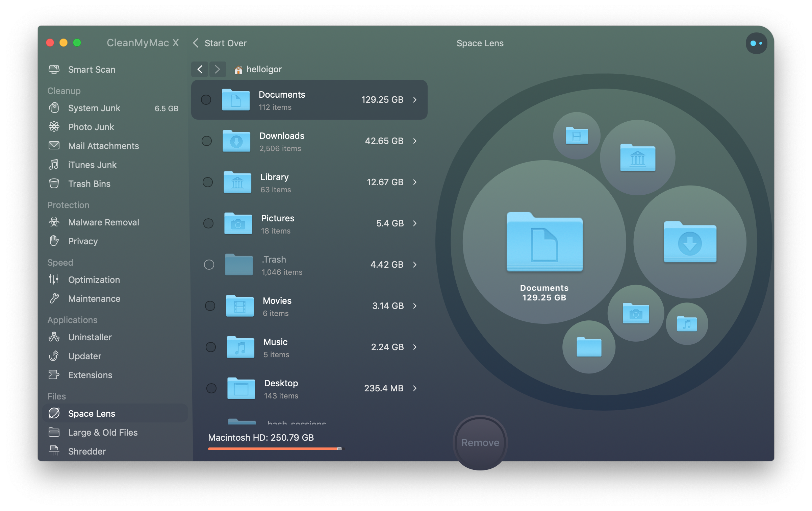Select the Library folder checkbox
This screenshot has height=511, width=812.
[207, 182]
